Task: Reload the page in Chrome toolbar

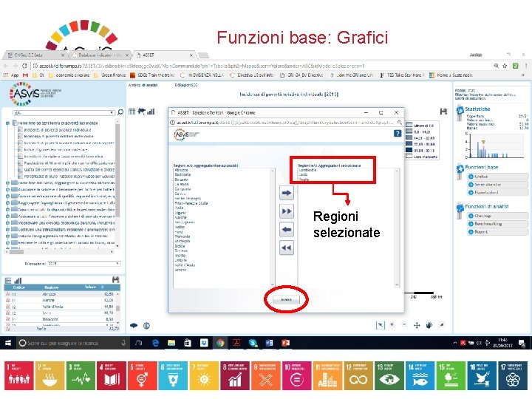Action: pos(24,66)
